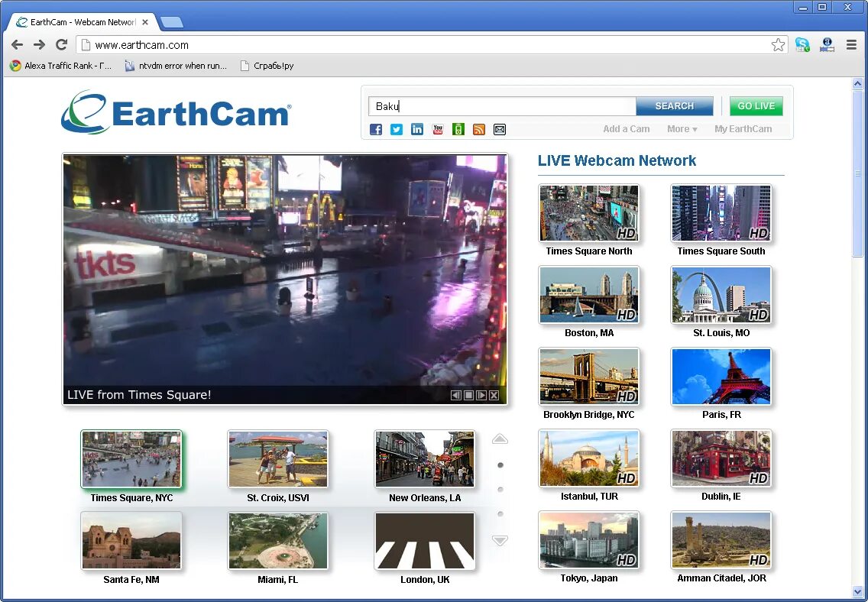Click the page scrollbar down arrow
Viewport: 868px width, 602px height.
[x=857, y=592]
